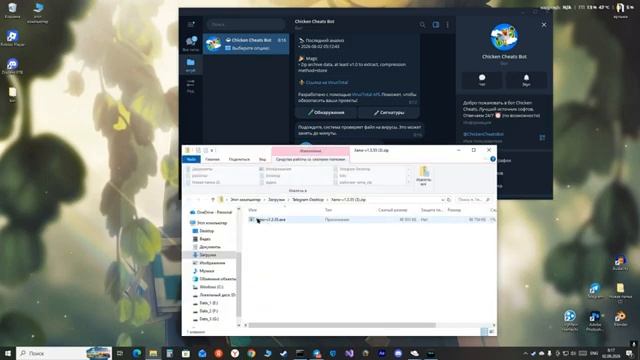640x360 pixels.
Task: Click the chat button in bot profile panel
Action: [x=482, y=80]
